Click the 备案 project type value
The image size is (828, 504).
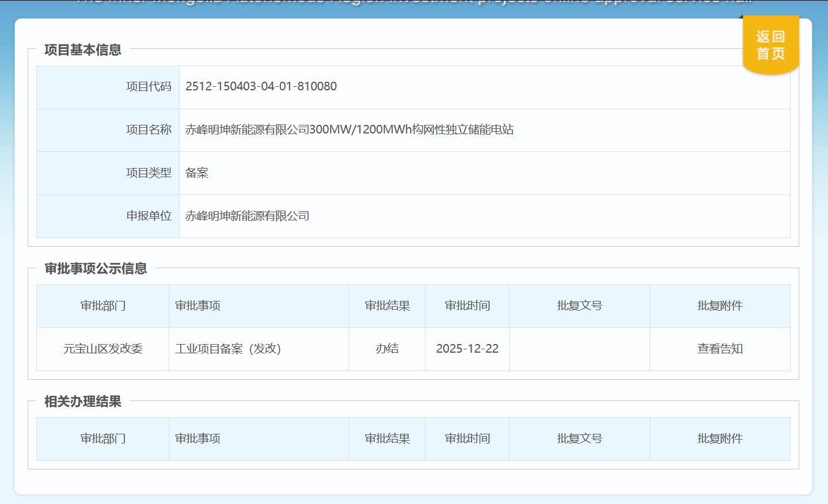click(197, 173)
